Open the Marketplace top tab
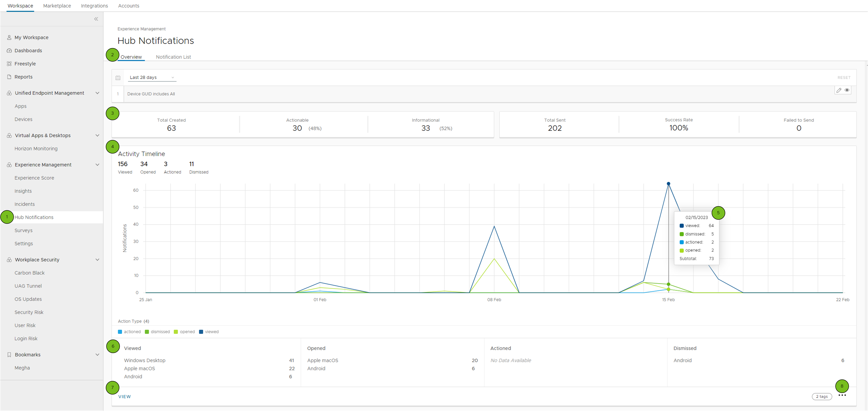 pyautogui.click(x=57, y=6)
